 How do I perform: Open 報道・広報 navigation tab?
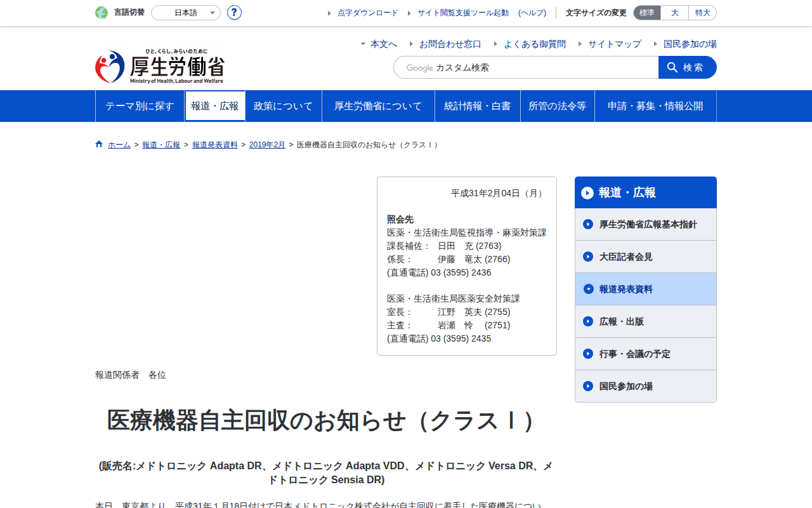pyautogui.click(x=215, y=106)
